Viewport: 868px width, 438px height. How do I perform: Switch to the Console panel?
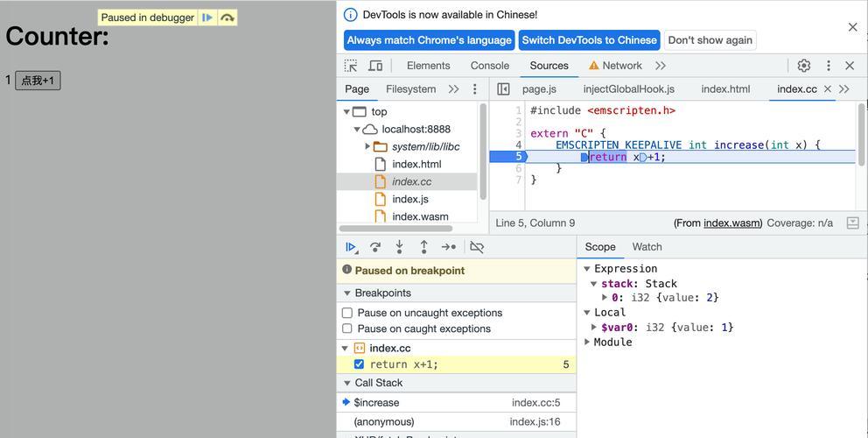pos(490,66)
